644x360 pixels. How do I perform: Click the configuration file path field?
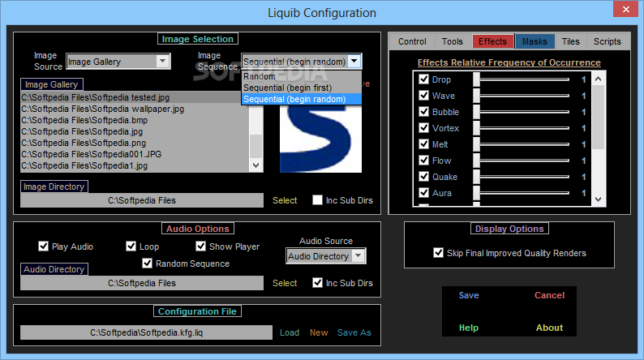[146, 332]
